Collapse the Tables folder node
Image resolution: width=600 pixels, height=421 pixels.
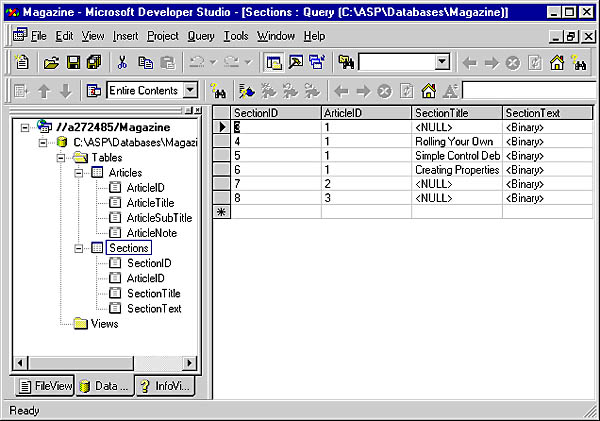point(61,158)
